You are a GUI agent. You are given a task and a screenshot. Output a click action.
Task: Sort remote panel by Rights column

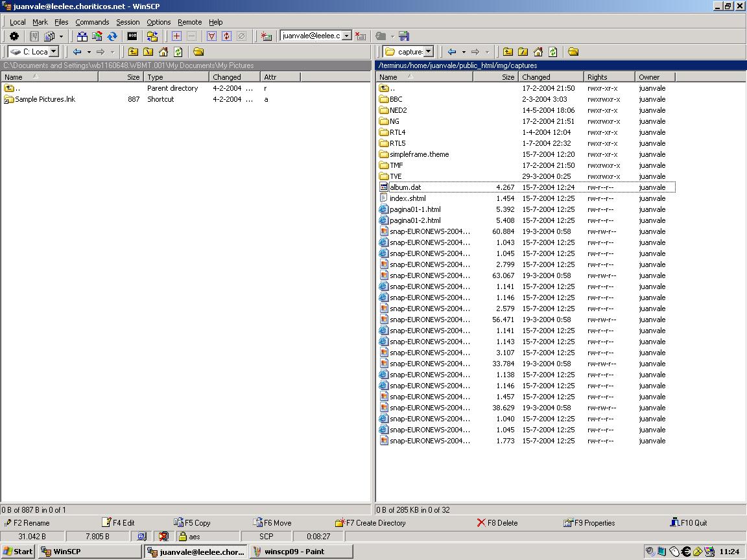[x=610, y=77]
